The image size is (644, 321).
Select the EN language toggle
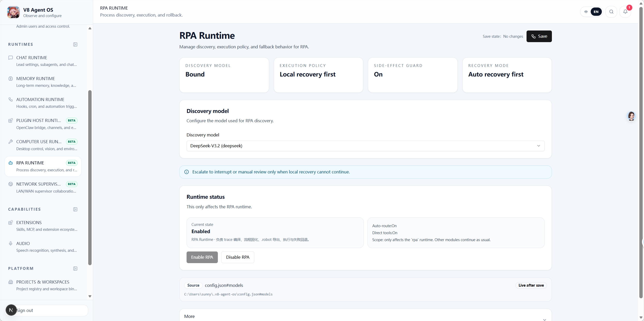tap(596, 12)
